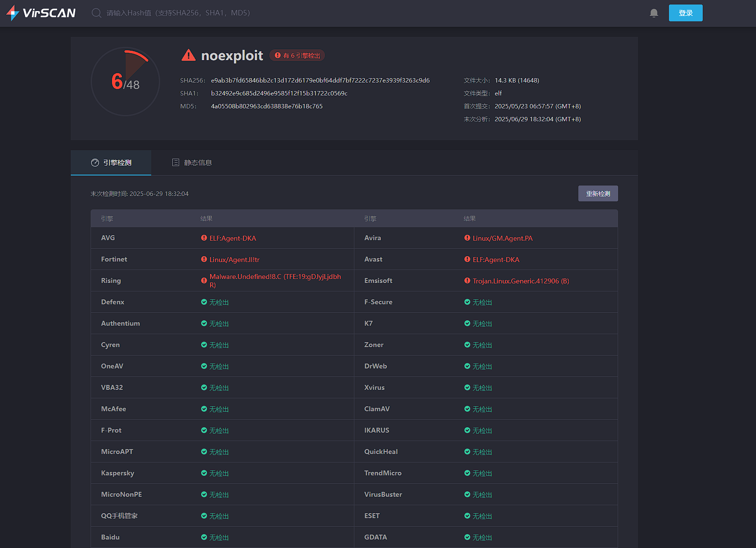Switch to the 引擎检测 tab
Image resolution: width=756 pixels, height=548 pixels.
111,163
